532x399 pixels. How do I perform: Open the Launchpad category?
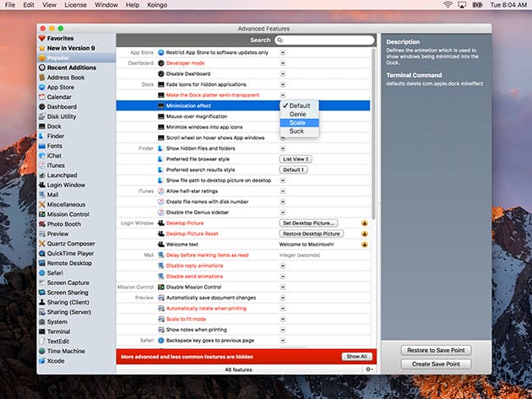tap(62, 175)
